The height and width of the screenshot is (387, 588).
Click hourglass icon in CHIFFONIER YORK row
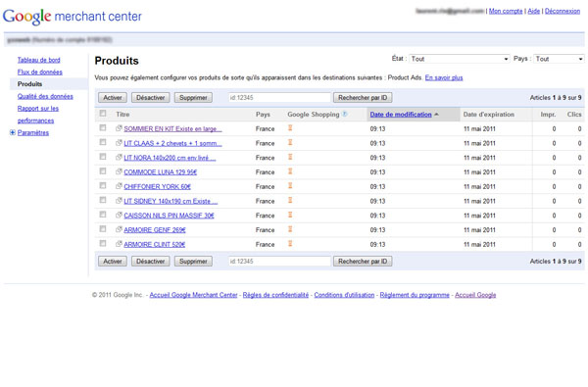click(290, 185)
